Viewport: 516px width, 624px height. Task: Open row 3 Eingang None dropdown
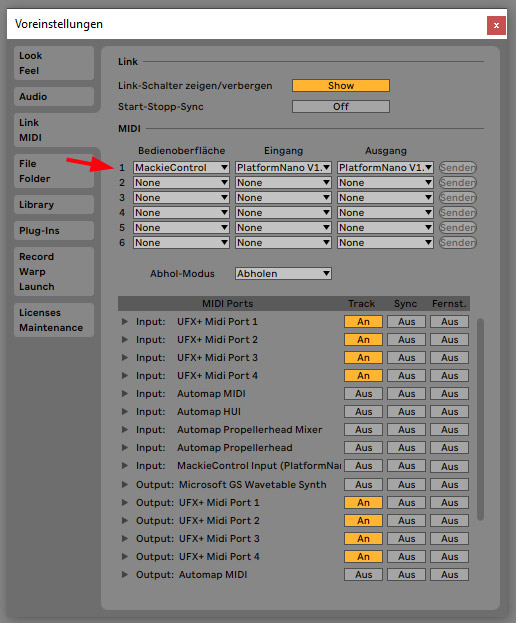283,198
